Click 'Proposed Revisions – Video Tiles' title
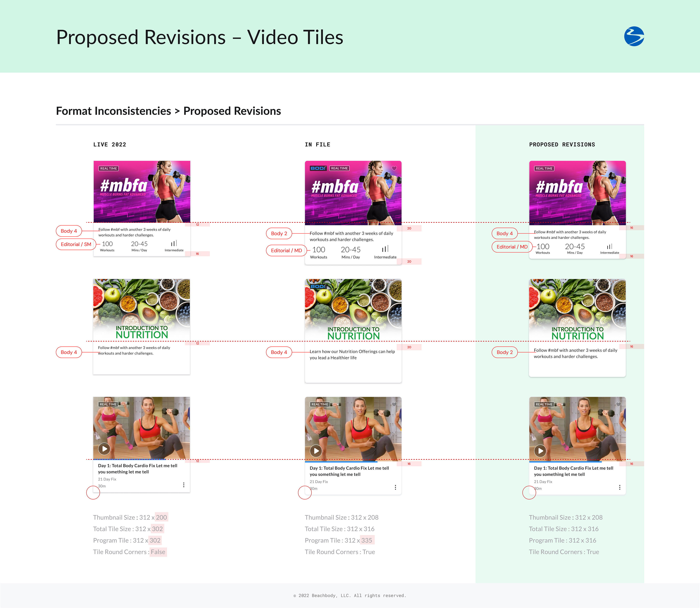This screenshot has width=700, height=608. pos(200,37)
